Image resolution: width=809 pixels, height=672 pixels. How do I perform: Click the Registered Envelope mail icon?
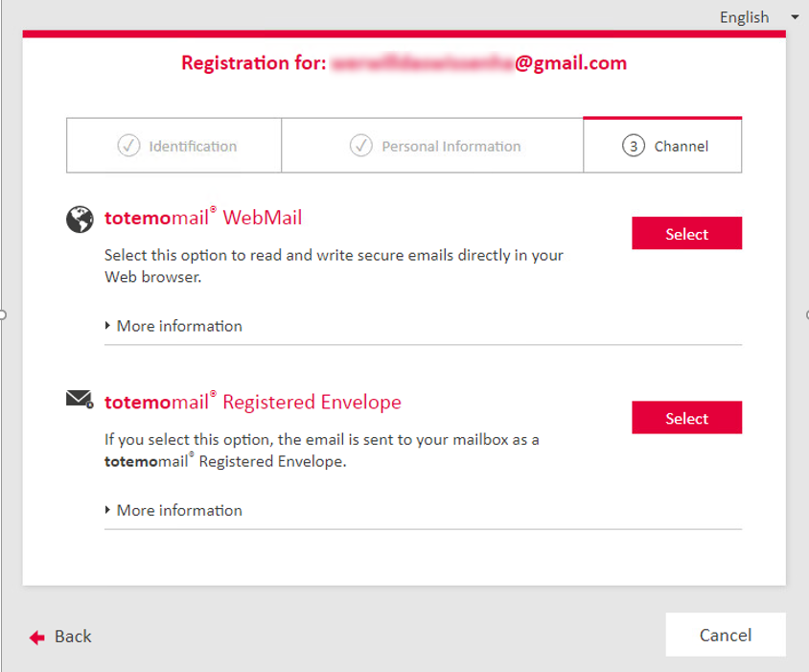click(80, 399)
